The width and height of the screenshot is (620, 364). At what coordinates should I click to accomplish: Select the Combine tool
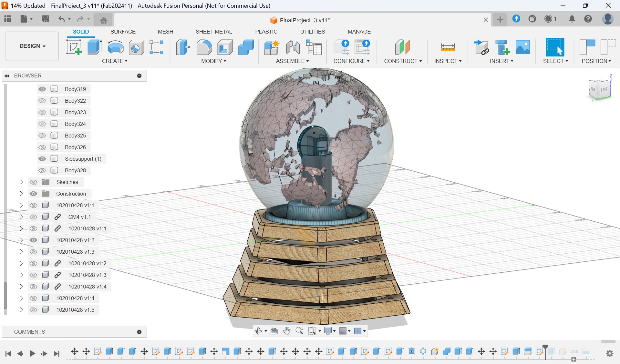246,47
